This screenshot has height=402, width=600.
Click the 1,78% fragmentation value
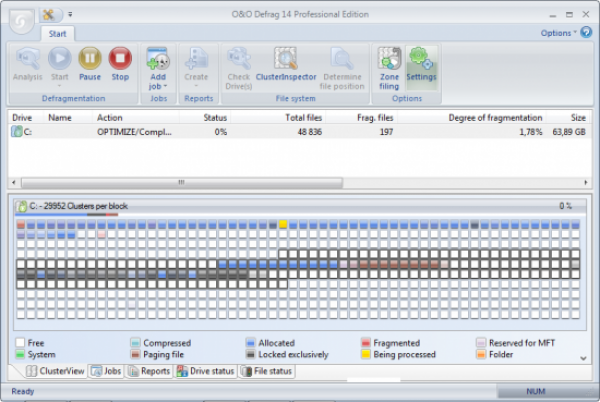pos(531,132)
